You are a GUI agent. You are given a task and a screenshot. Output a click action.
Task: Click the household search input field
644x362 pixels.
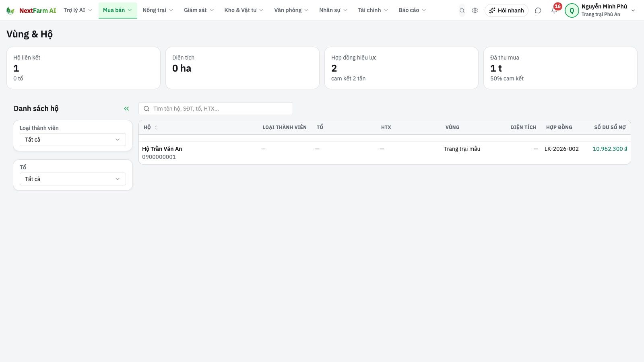(216, 109)
